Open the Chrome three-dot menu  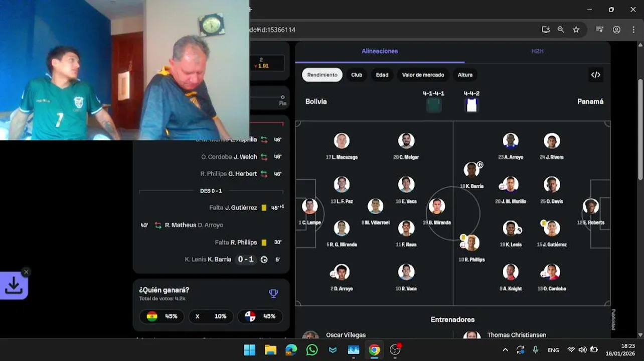point(633,30)
